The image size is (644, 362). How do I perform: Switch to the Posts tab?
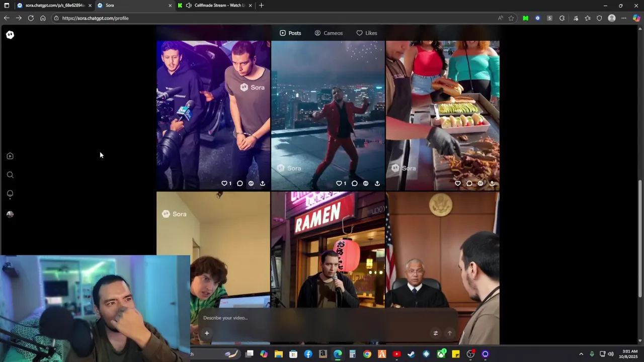290,33
